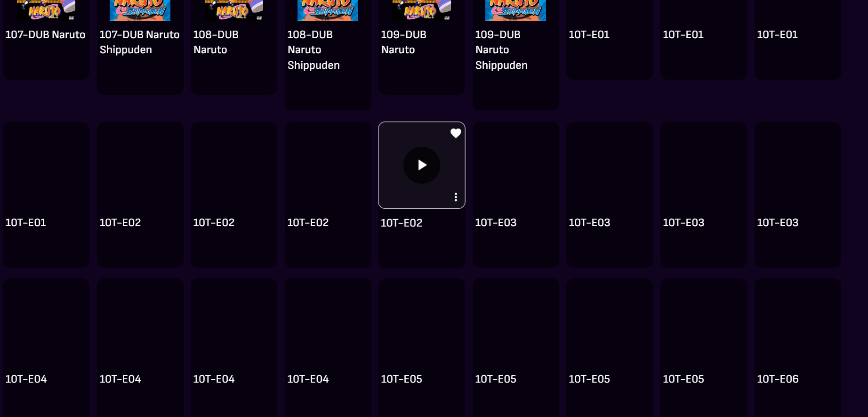Viewport: 868px width, 417px height.
Task: Select the 10T-E03 title right of highlighted 10T-E02
Action: coord(496,222)
